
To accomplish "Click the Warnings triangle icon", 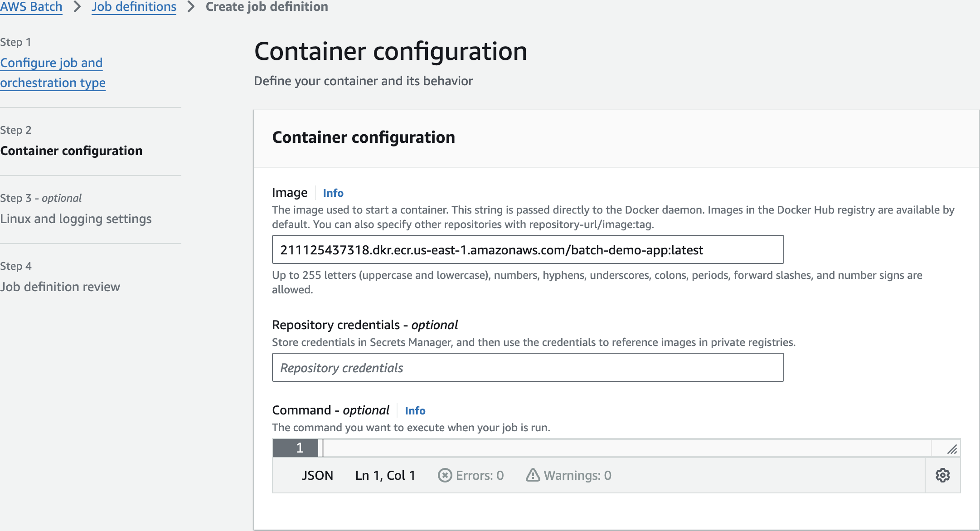I will pyautogui.click(x=533, y=475).
